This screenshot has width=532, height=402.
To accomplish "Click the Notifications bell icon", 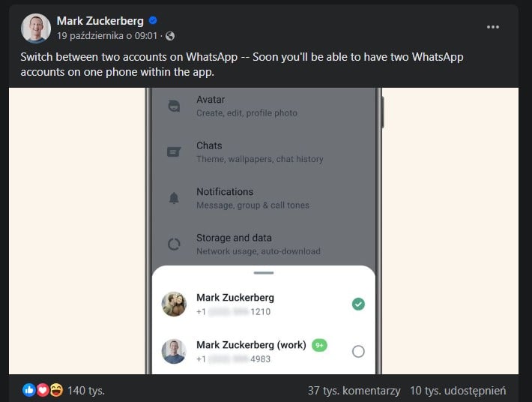I will click(174, 198).
